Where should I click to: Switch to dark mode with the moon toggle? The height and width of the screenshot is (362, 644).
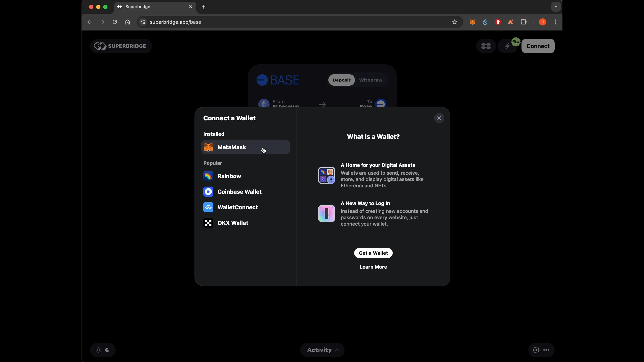[108, 350]
